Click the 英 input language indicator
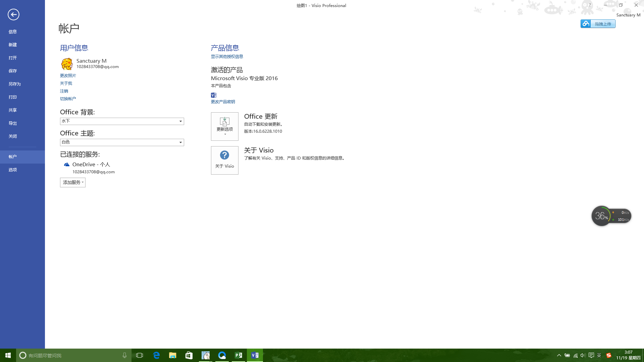This screenshot has width=644, height=362. tap(599, 355)
